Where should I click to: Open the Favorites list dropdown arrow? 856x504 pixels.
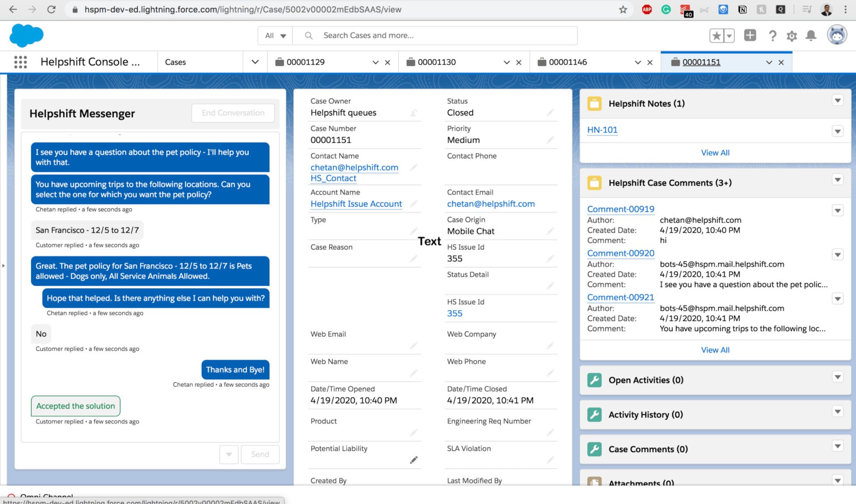pyautogui.click(x=729, y=36)
